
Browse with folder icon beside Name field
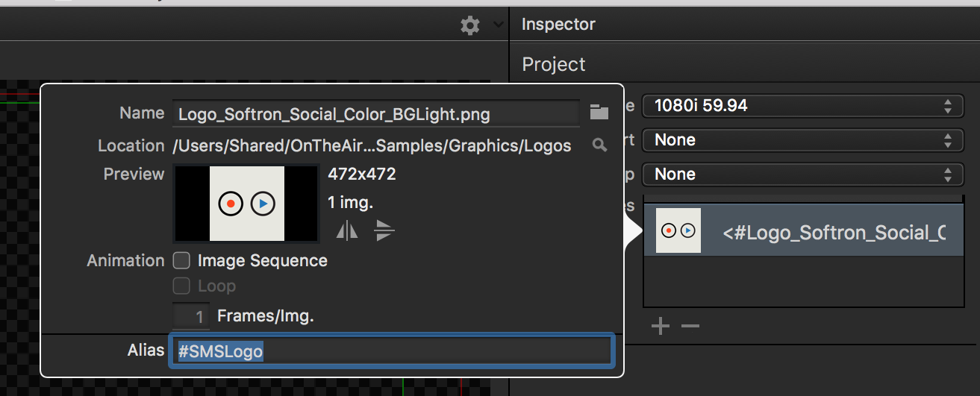tap(599, 113)
